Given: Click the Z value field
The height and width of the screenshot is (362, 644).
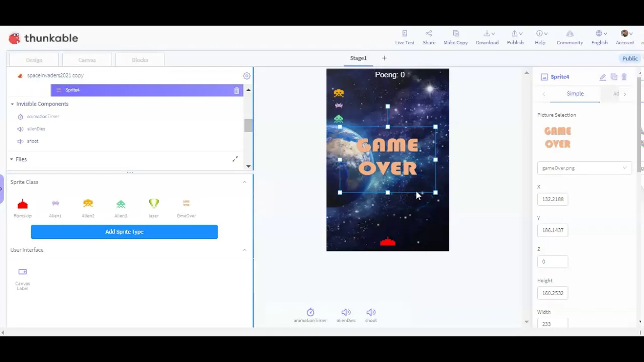Looking at the screenshot, I should tap(552, 261).
